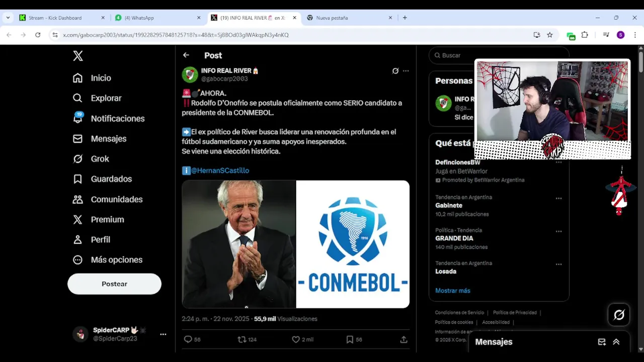This screenshot has width=644, height=362.
Task: Click the Postear button
Action: 114,284
